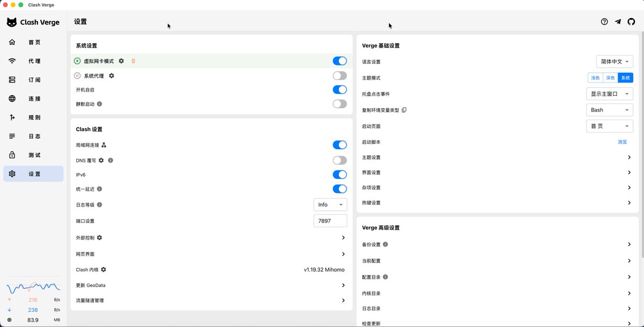
Task: Expand the 热键设置 row arrow
Action: tap(630, 203)
